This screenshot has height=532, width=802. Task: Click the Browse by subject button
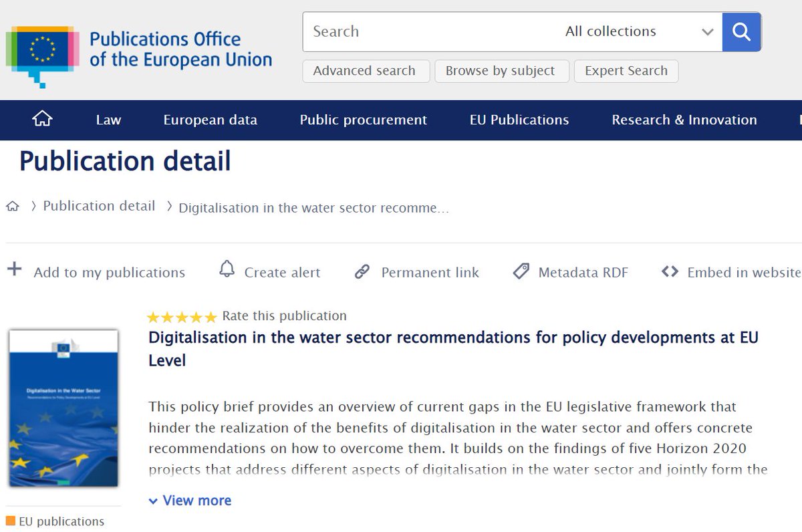coord(502,70)
